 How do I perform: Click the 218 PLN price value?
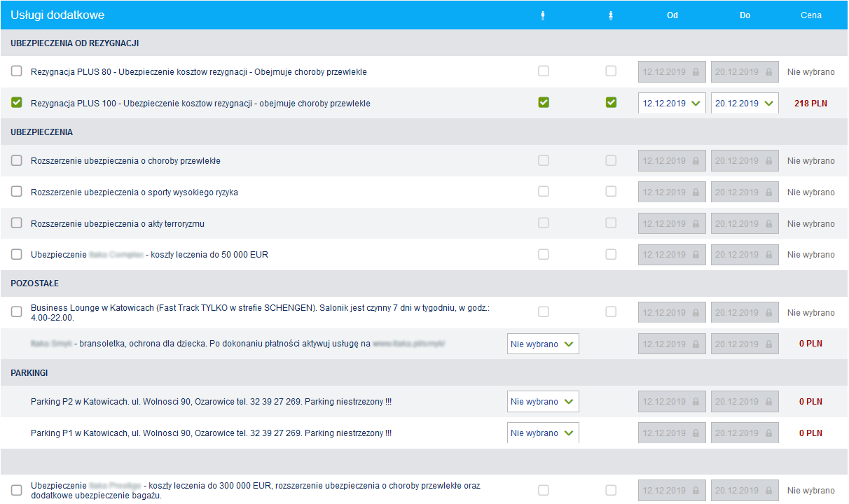click(810, 102)
